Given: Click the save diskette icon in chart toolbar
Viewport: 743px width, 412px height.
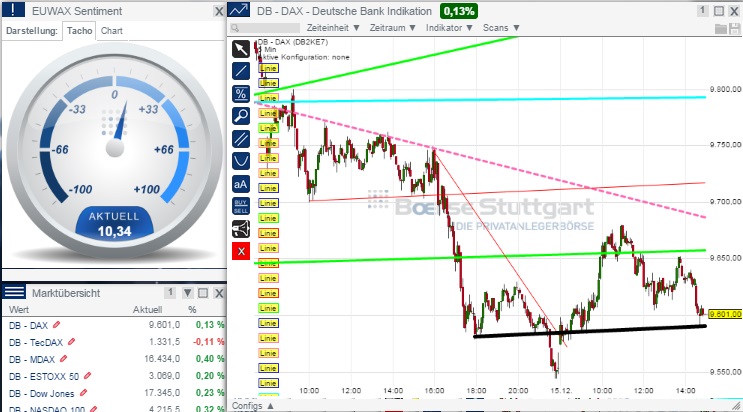Looking at the screenshot, I should 735,28.
